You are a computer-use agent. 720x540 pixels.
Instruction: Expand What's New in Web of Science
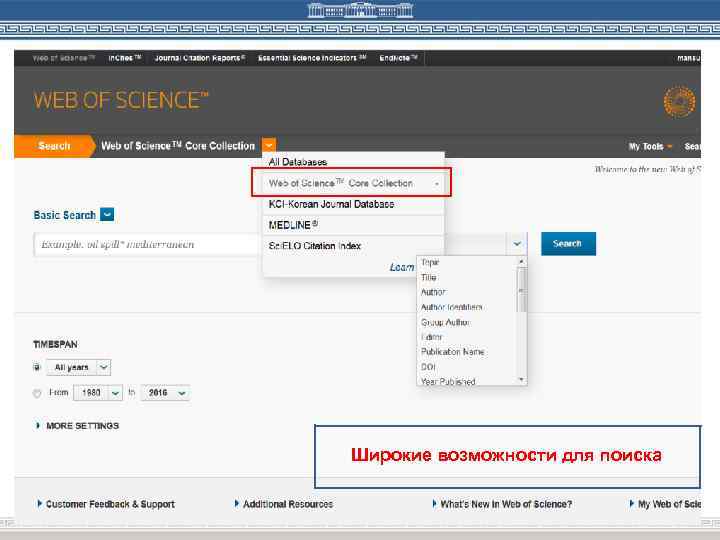point(502,504)
